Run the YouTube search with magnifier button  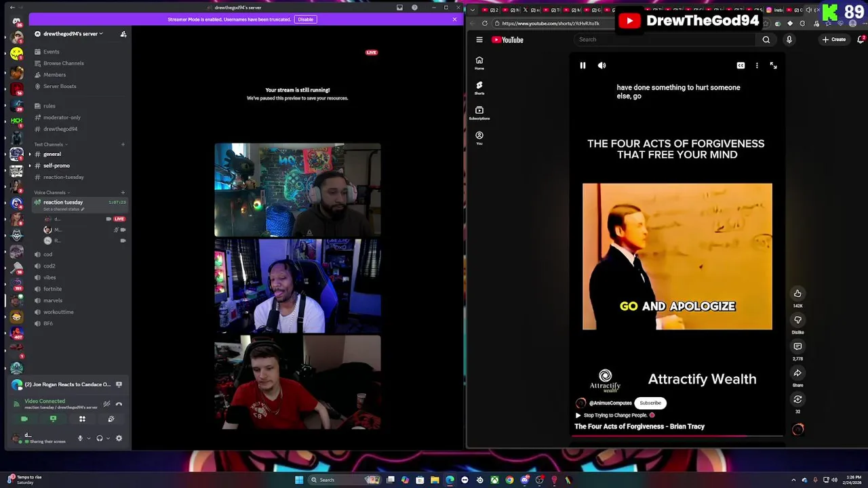766,39
